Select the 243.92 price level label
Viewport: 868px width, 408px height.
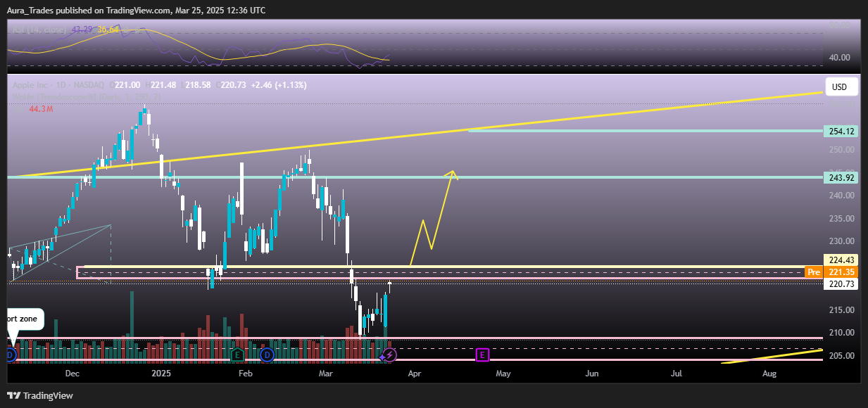(840, 177)
